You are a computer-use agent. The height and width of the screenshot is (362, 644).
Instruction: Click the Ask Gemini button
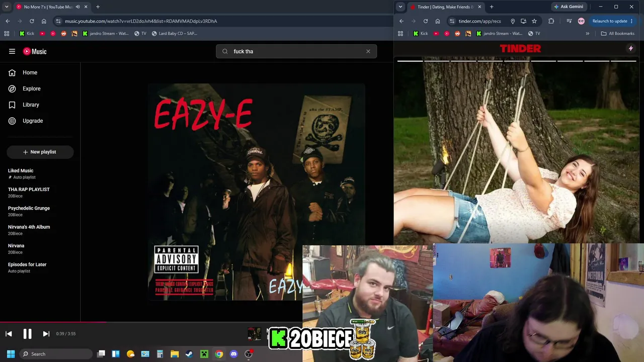coord(569,7)
